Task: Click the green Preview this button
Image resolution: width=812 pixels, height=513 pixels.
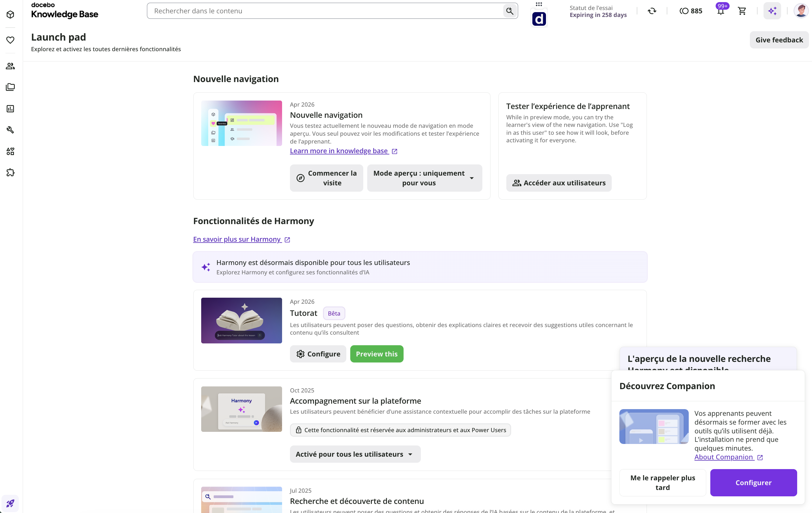Action: 377,354
